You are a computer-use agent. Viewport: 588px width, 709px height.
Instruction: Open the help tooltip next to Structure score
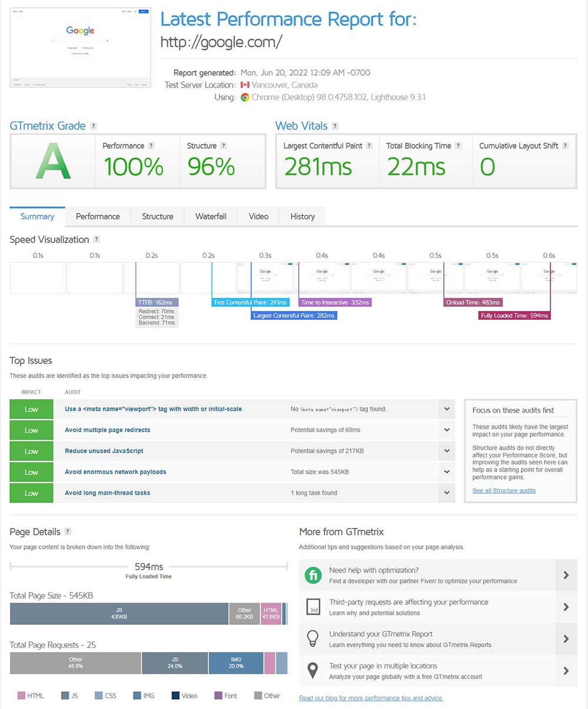(223, 146)
